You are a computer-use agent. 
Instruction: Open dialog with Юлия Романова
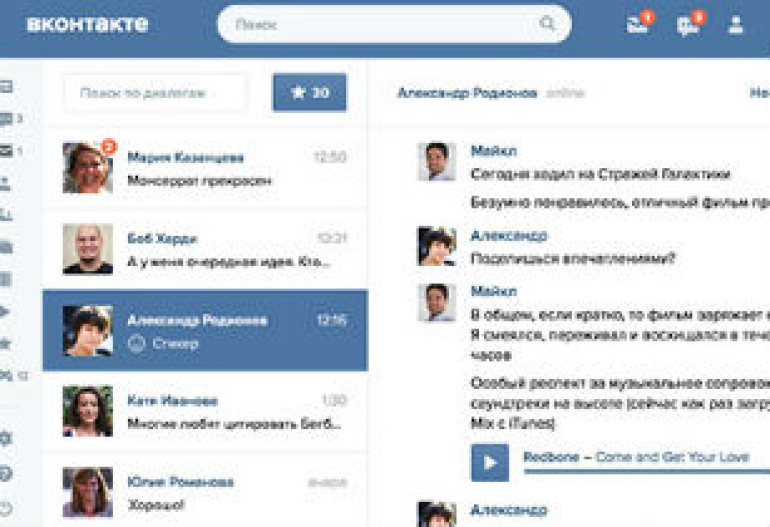point(205,491)
